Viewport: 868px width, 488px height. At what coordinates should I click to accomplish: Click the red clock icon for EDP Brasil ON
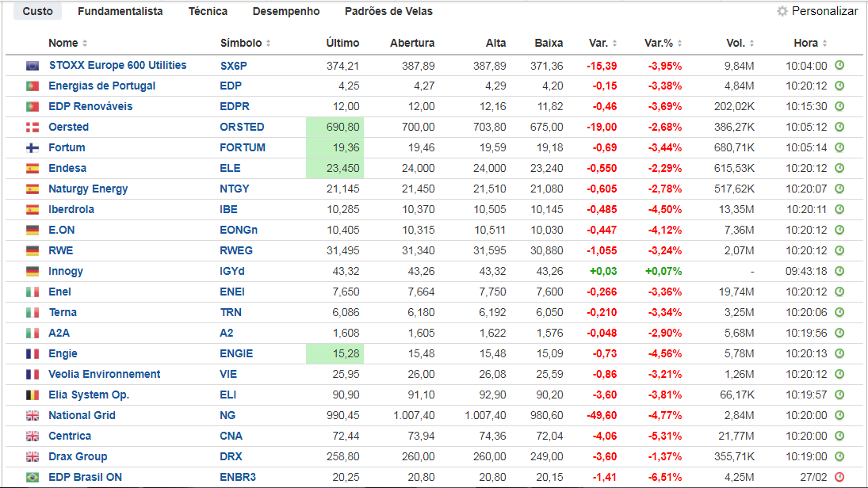[839, 477]
